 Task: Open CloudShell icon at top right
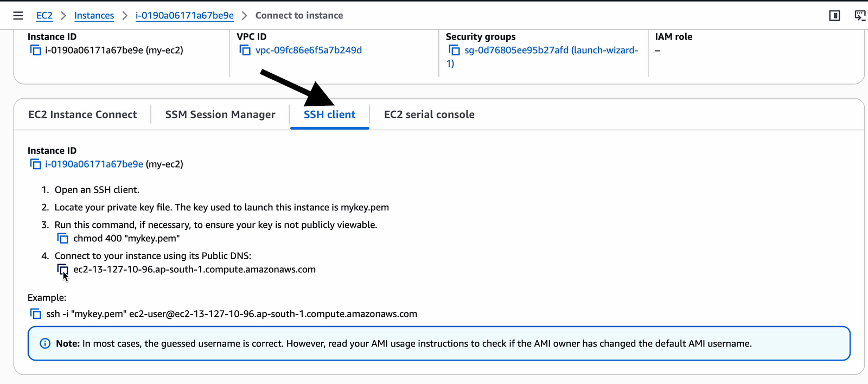click(x=860, y=16)
